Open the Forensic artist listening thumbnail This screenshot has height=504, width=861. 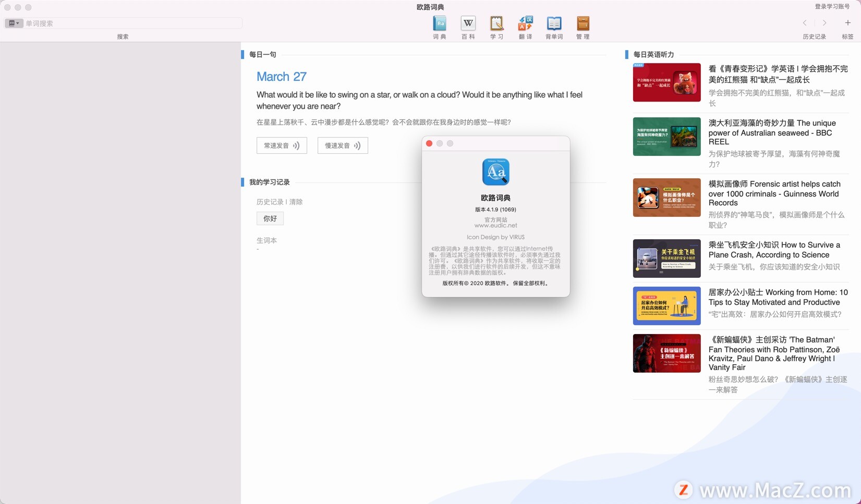click(x=666, y=198)
